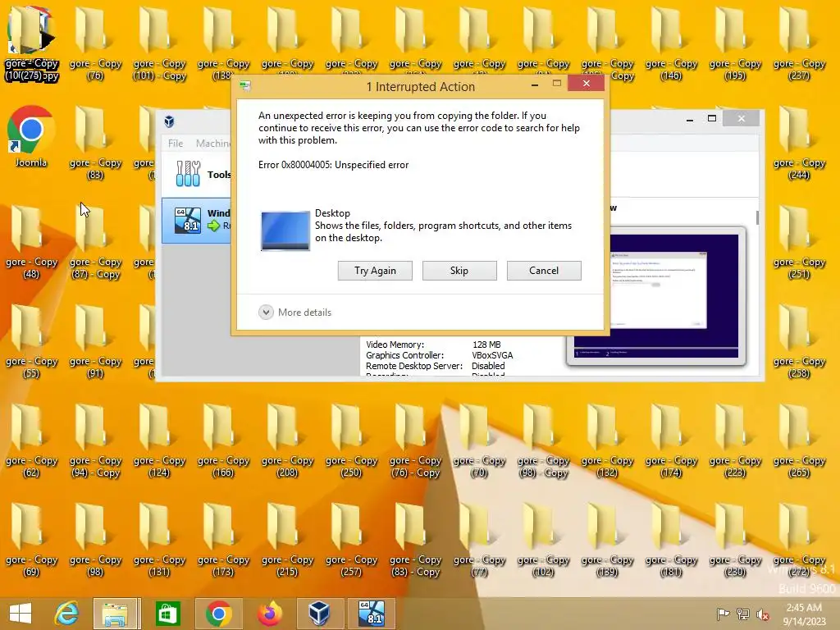Viewport: 840px width, 630px height.
Task: Click the network tray icon
Action: pos(743,614)
